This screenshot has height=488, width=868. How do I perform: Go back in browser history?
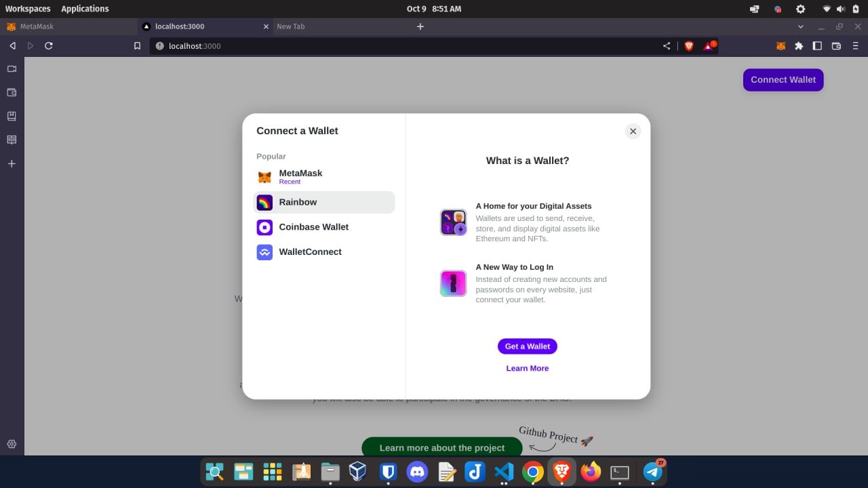point(12,45)
